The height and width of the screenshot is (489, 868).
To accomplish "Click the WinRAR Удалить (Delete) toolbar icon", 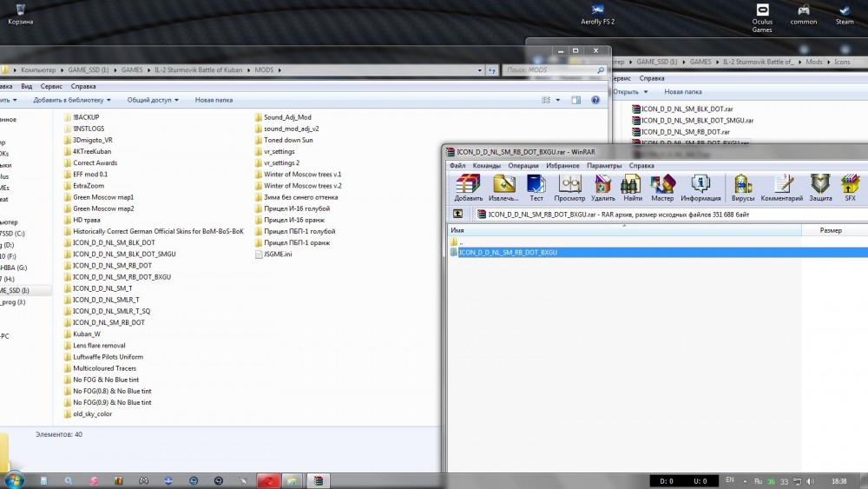I will click(603, 188).
